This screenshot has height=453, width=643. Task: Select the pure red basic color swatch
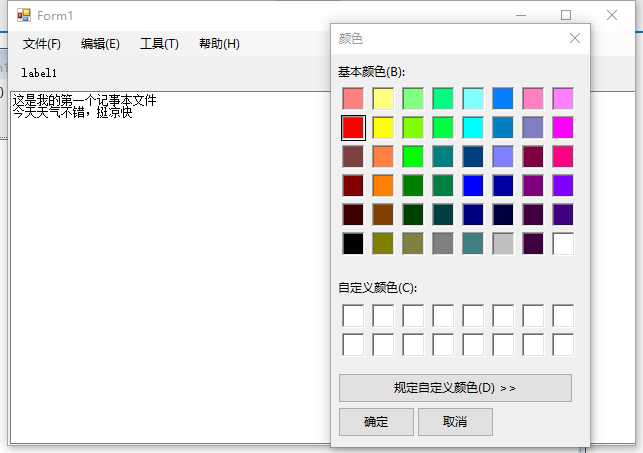(x=353, y=127)
